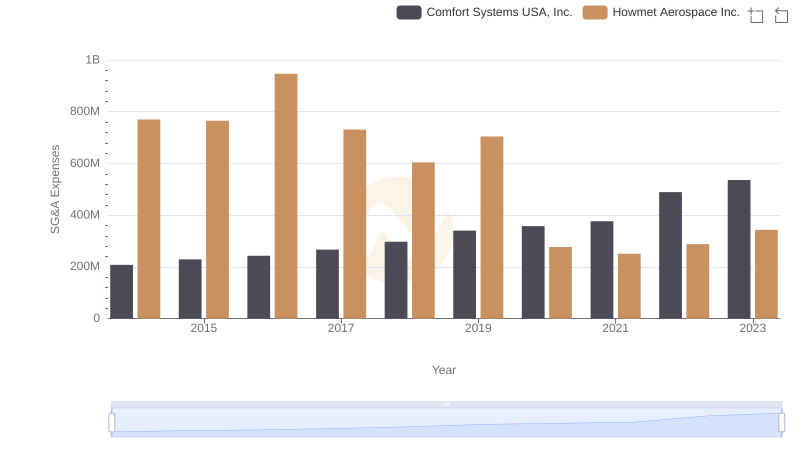The height and width of the screenshot is (461, 800).
Task: Click the 2017 x-axis label
Action: tap(341, 328)
